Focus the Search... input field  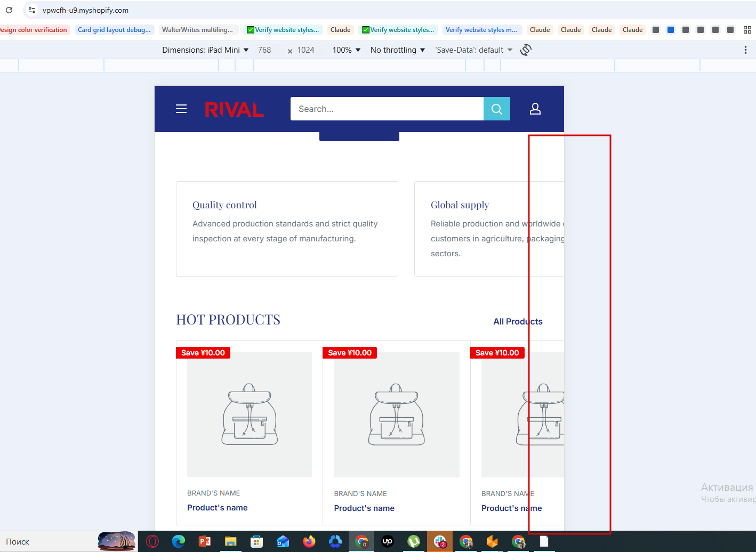387,109
